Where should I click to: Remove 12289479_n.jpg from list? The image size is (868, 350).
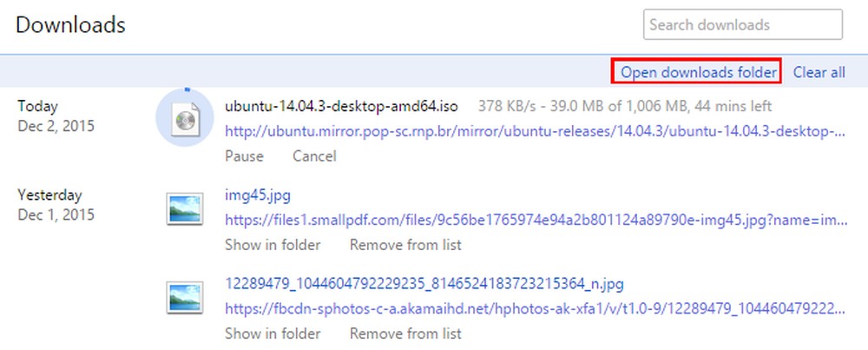[405, 333]
